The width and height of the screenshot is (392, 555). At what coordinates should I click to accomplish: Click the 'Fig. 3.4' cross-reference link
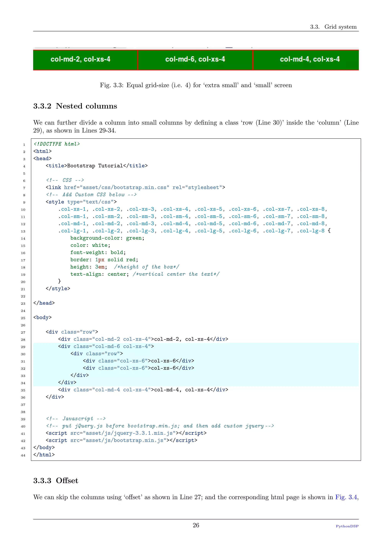(x=346, y=497)
